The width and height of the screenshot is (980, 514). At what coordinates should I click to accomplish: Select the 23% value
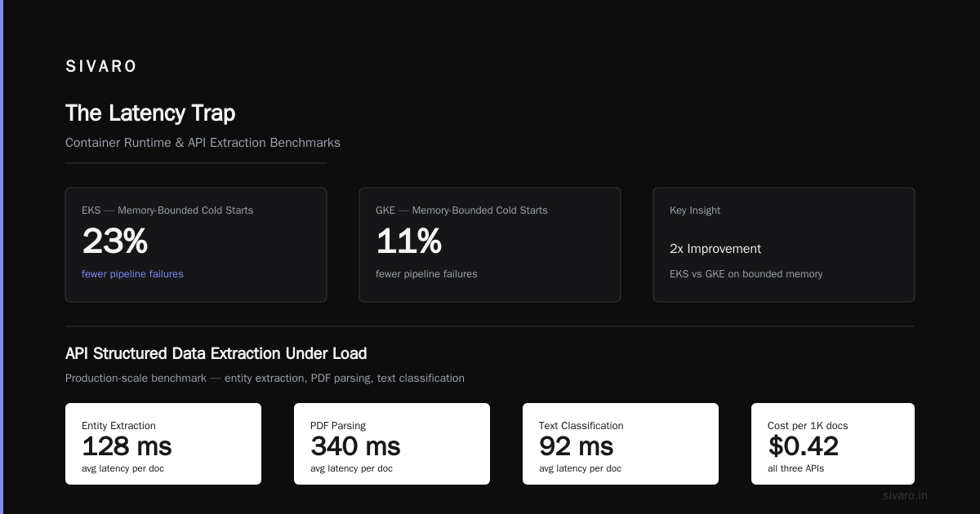click(114, 241)
